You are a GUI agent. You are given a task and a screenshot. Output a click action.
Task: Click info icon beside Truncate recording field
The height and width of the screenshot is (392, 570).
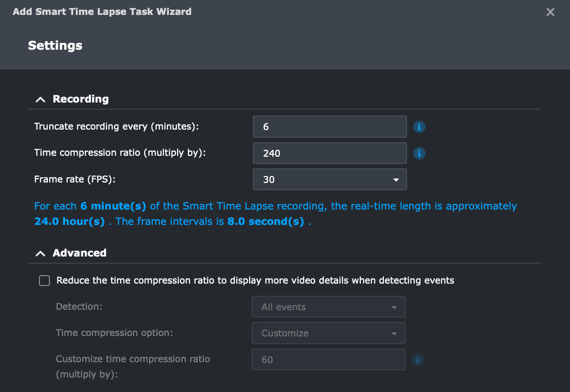(419, 127)
